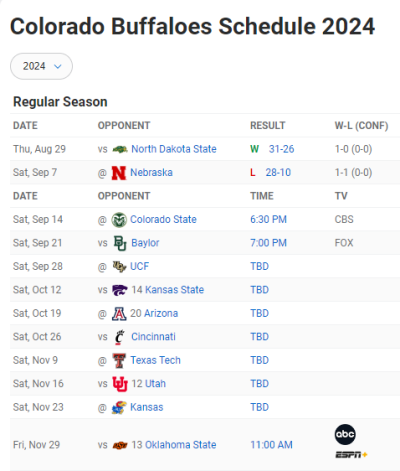Click the Colorado State ram logo
Viewport: 400px width, 471px height.
pos(119,220)
